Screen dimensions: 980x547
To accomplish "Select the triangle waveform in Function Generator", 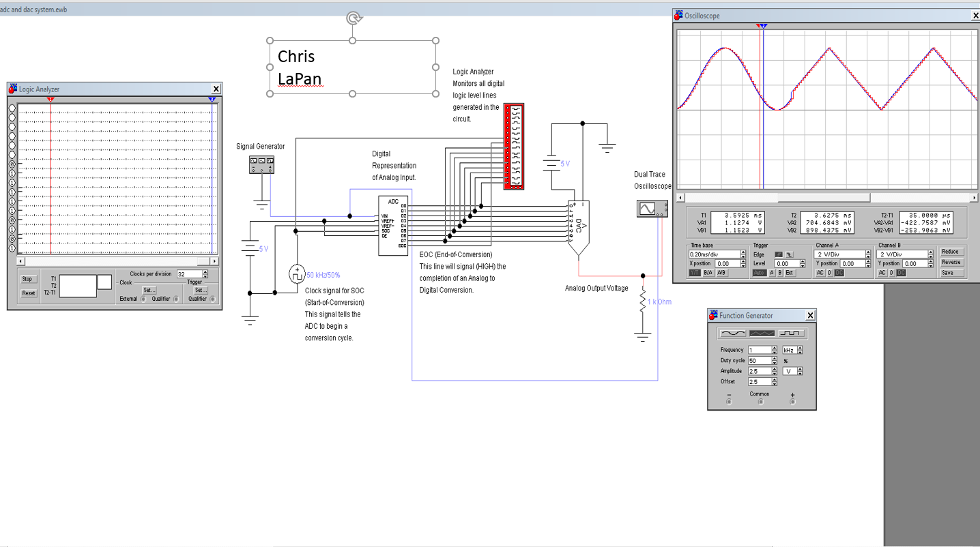I will coord(762,334).
